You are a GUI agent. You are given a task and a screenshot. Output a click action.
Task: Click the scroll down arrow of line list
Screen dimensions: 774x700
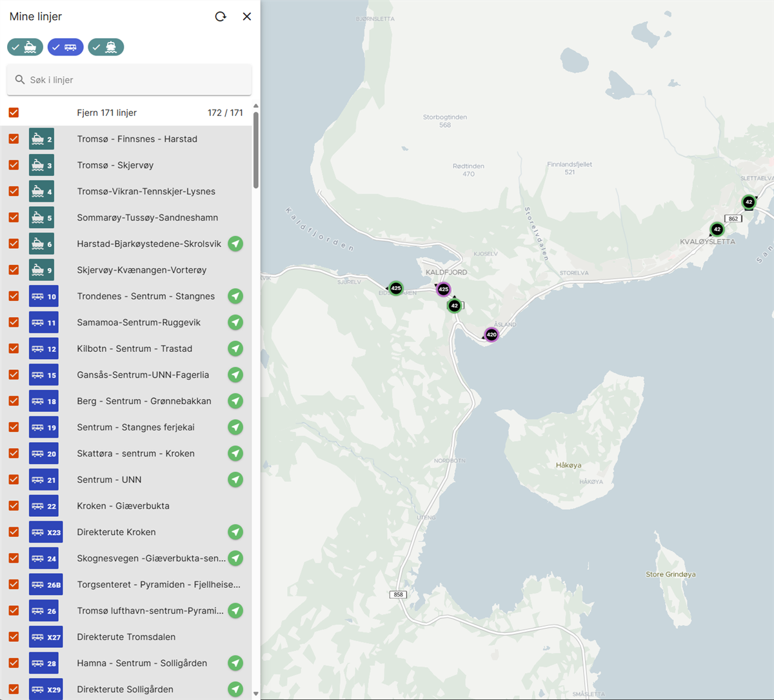pyautogui.click(x=256, y=694)
